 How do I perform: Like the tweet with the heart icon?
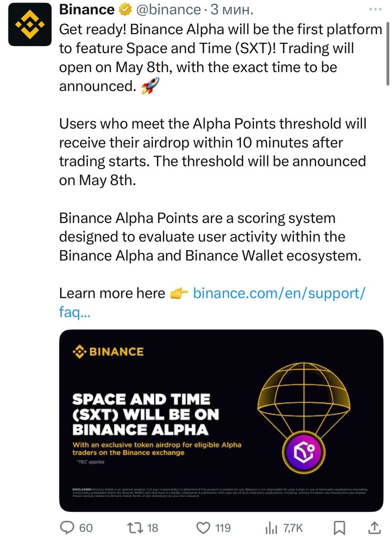[x=204, y=527]
